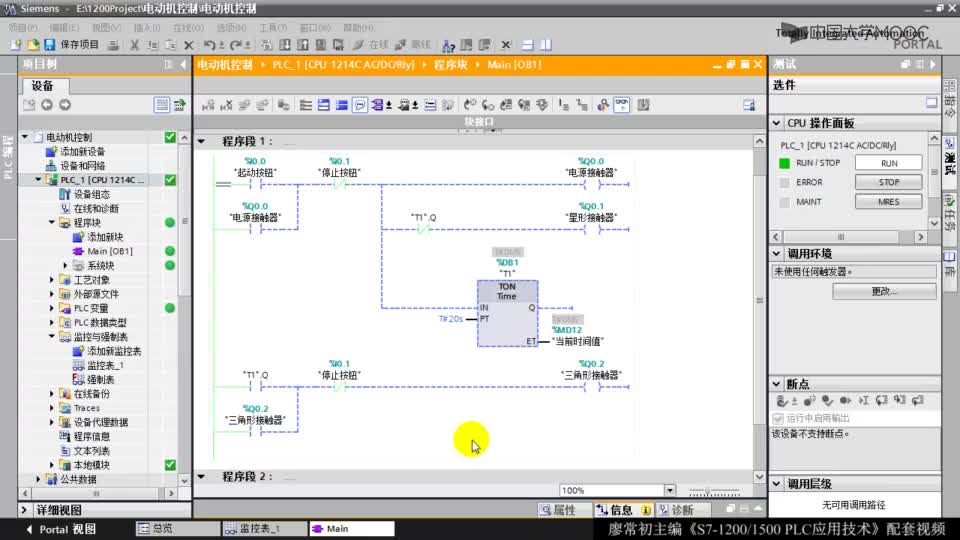
Task: Click the undo arrow icon
Action: (209, 45)
